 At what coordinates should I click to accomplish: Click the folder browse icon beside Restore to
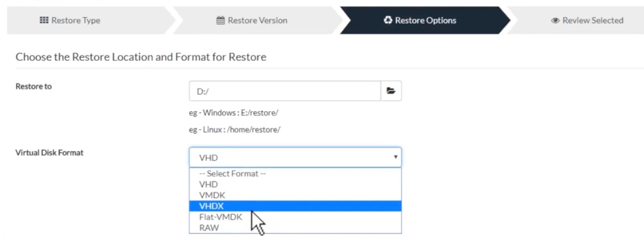point(391,90)
